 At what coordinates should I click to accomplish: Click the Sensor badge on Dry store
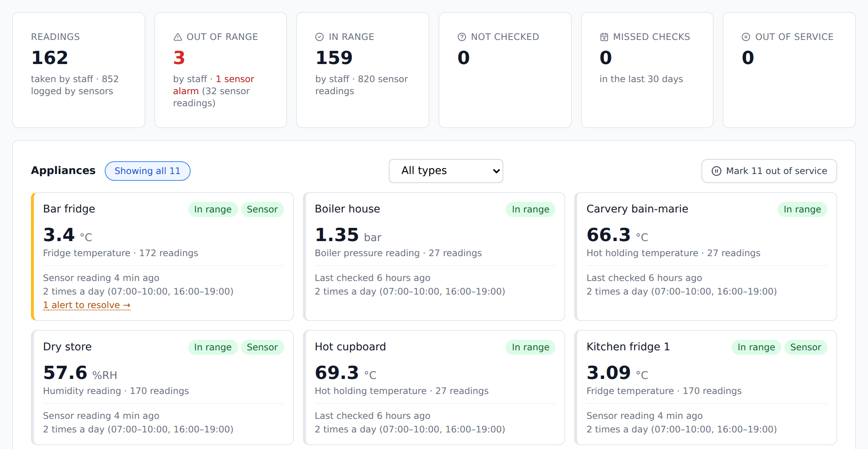(x=262, y=347)
